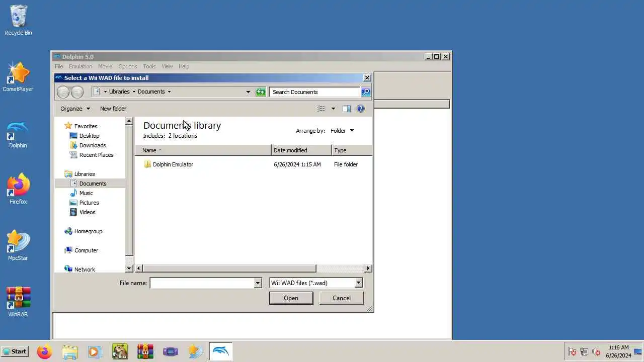Click the Action Center flag tray icon
This screenshot has width=644, height=362.
(572, 352)
